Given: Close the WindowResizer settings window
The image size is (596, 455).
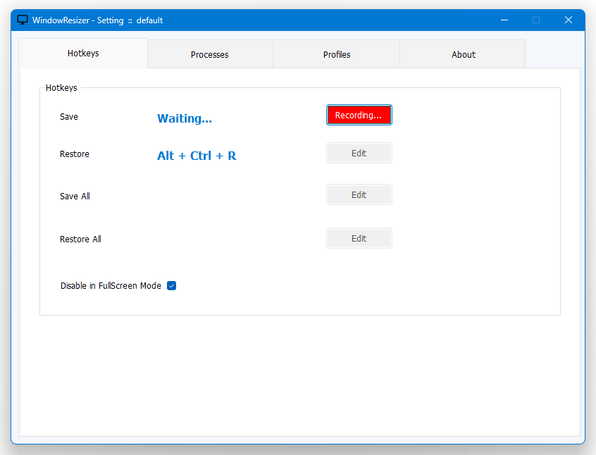Looking at the screenshot, I should [568, 20].
